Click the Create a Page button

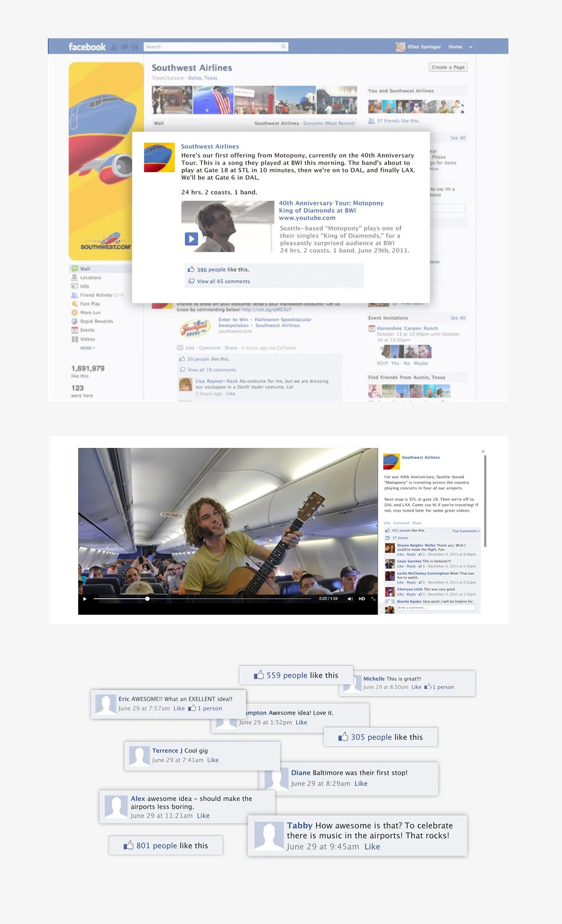448,67
